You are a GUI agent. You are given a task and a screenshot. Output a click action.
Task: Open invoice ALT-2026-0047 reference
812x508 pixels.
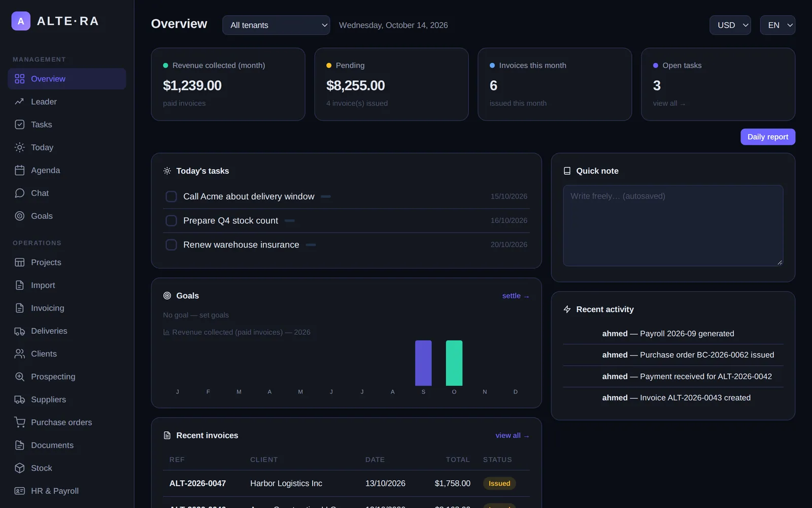[197, 484]
